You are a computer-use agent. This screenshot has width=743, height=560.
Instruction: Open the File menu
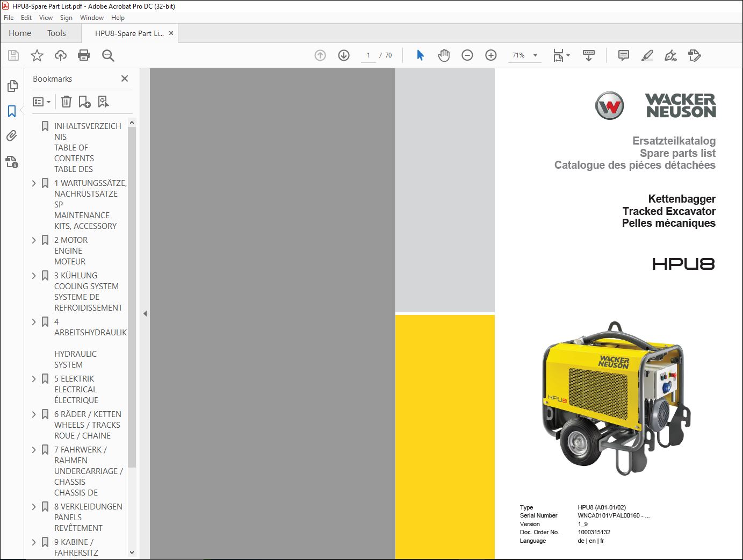(x=9, y=18)
